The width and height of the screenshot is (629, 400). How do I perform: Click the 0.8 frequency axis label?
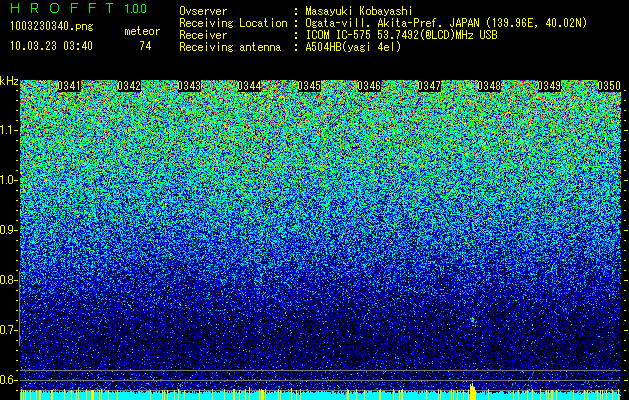click(8, 280)
